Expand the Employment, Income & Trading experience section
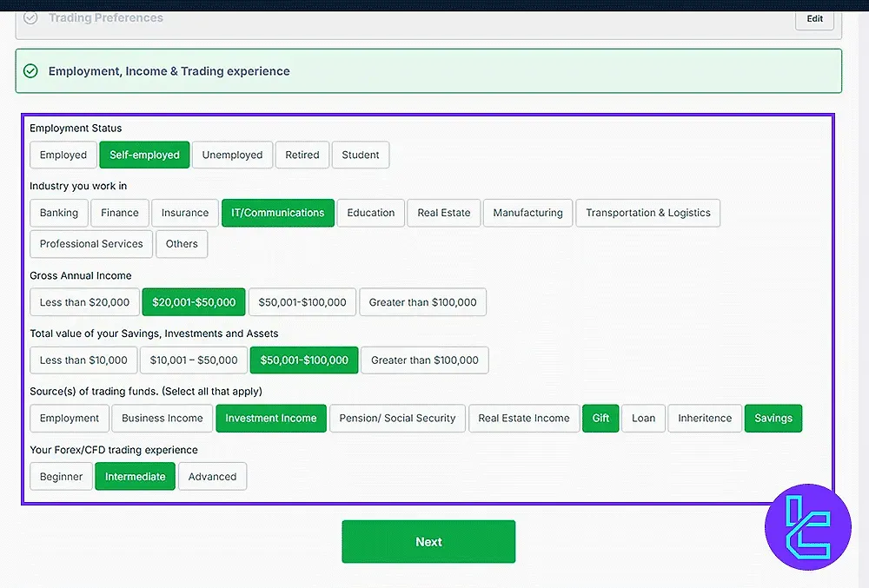The width and height of the screenshot is (869, 588). 169,71
